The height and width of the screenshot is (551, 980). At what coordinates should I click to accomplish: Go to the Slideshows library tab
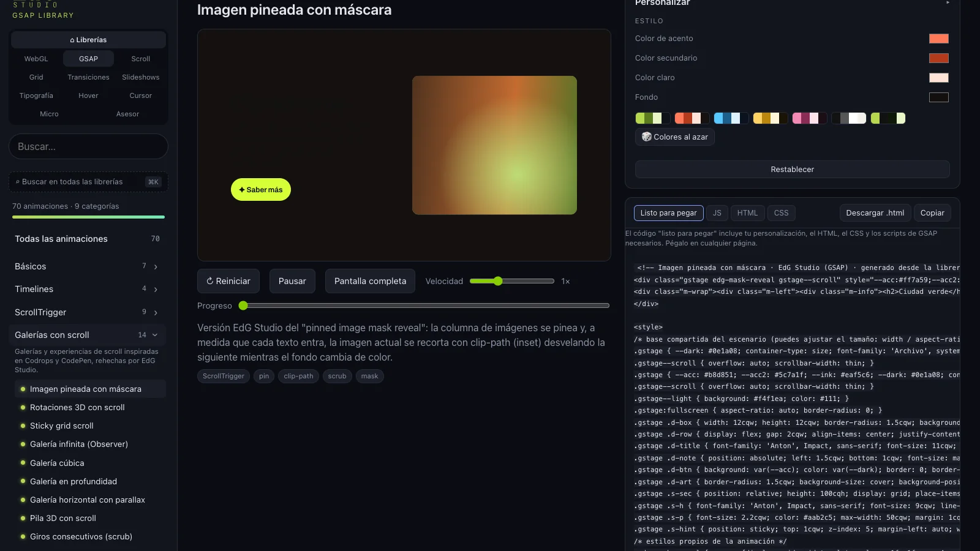point(141,77)
